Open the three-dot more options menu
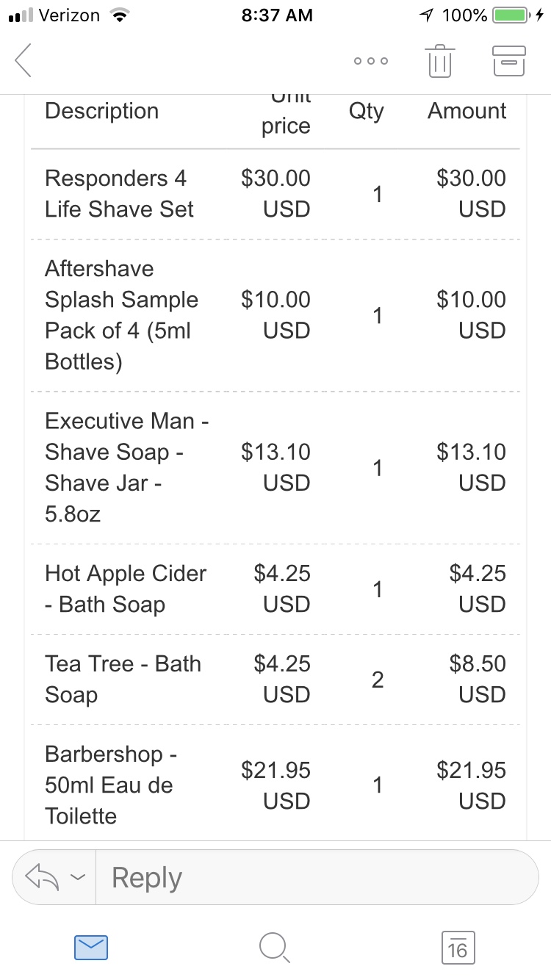 pos(371,61)
